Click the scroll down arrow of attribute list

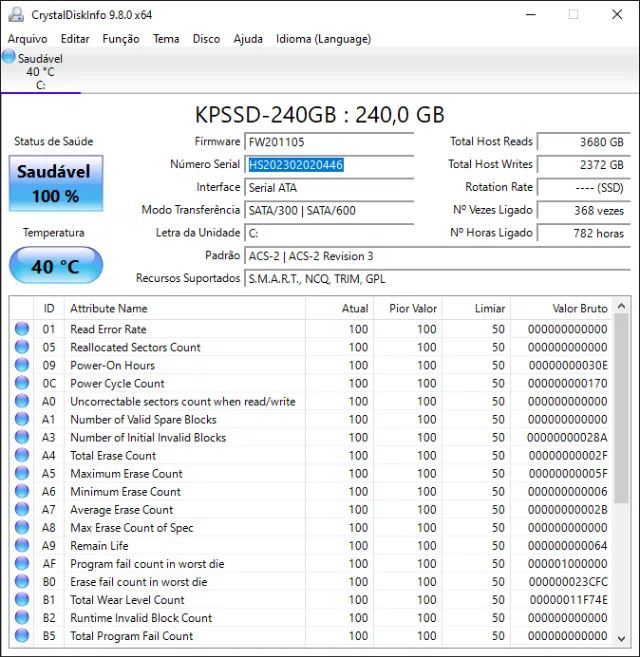click(x=622, y=639)
